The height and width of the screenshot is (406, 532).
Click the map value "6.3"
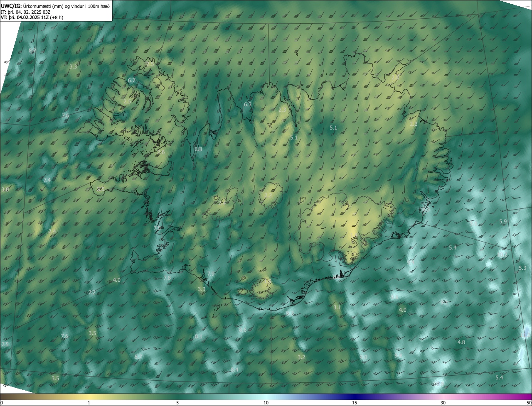pos(248,104)
